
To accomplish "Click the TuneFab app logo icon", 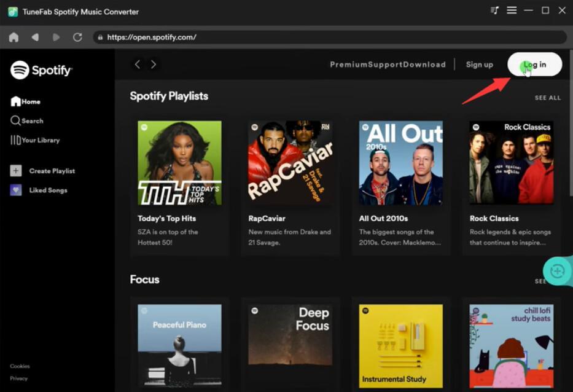I will pyautogui.click(x=13, y=11).
